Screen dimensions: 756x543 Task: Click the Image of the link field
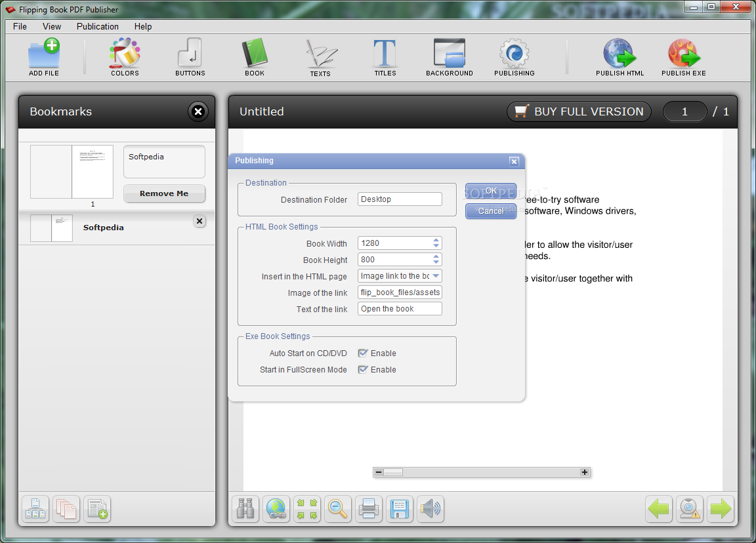tap(400, 292)
